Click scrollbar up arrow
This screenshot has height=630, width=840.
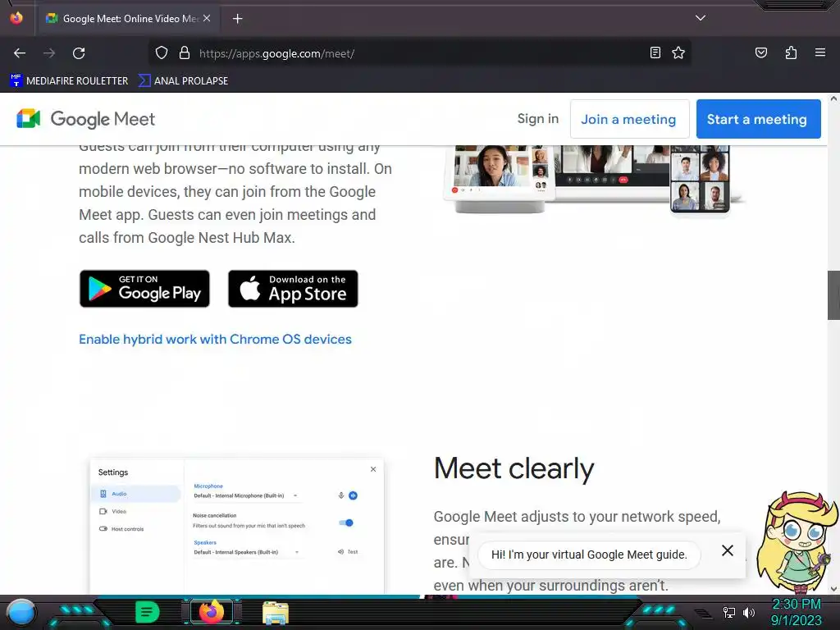click(833, 98)
